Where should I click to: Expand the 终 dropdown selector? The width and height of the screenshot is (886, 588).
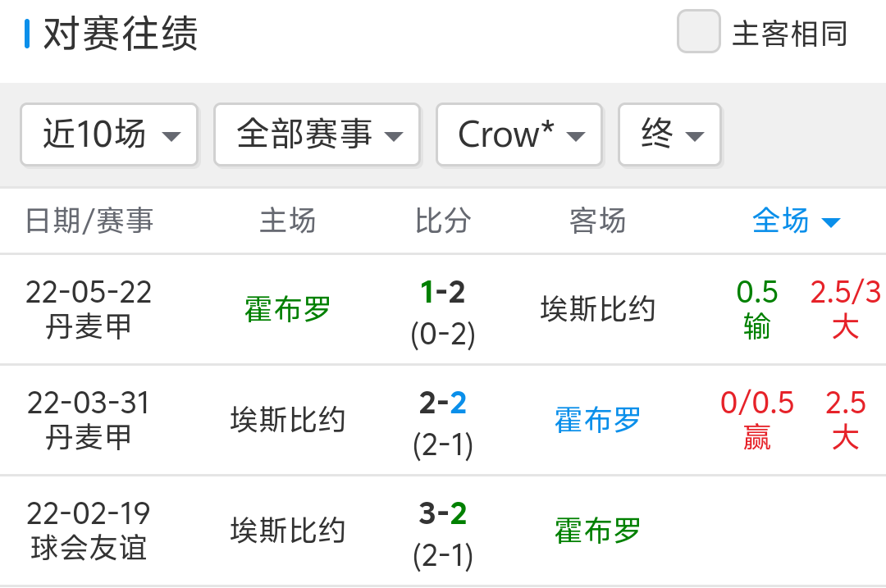[669, 134]
